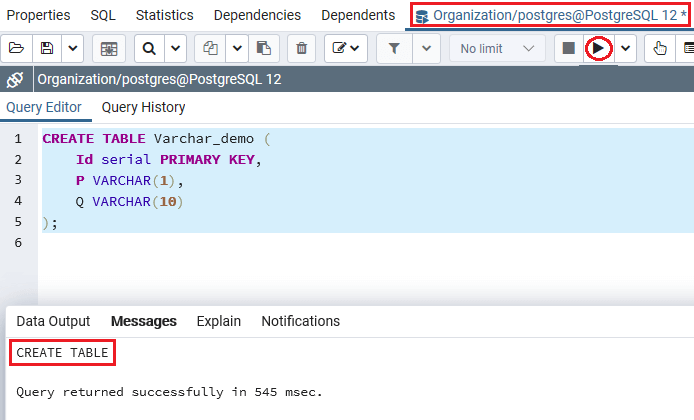Image resolution: width=694 pixels, height=420 pixels.
Task: Click 'Query returned successfully in 545 msec.' message
Action: tap(169, 392)
